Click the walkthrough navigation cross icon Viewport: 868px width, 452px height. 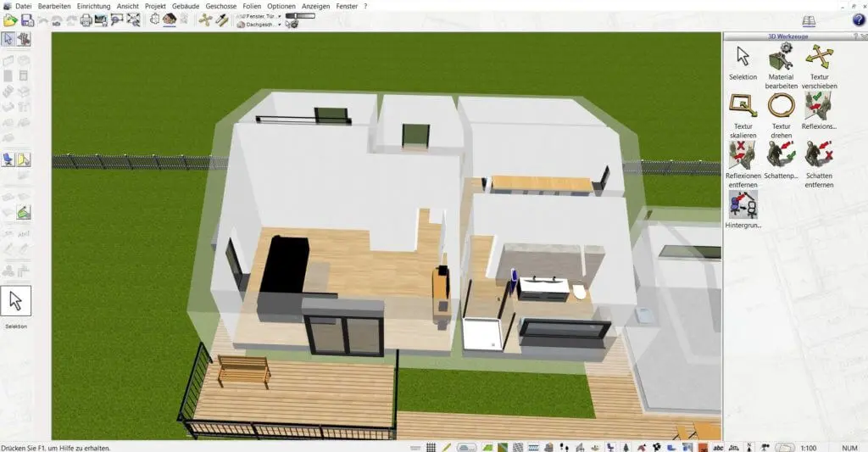(x=205, y=20)
